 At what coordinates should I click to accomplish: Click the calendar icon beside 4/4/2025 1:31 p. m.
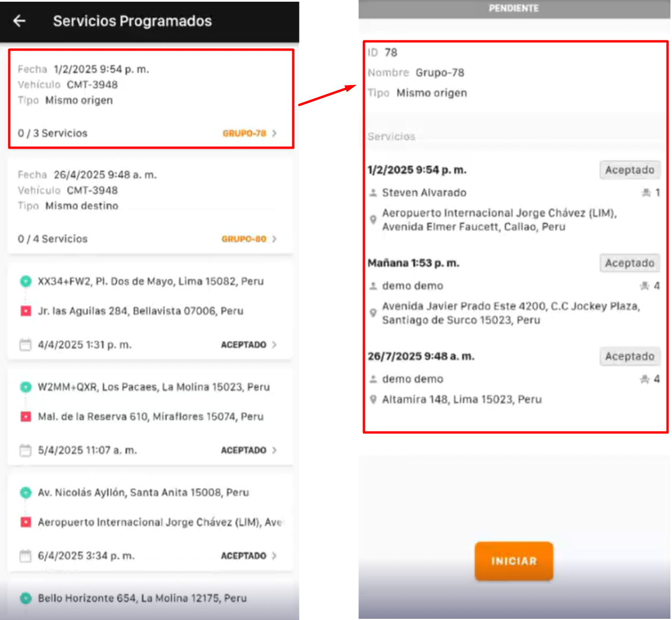click(x=26, y=344)
